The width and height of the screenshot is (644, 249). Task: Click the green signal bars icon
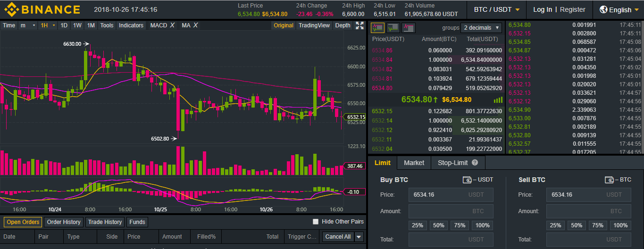coord(498,100)
